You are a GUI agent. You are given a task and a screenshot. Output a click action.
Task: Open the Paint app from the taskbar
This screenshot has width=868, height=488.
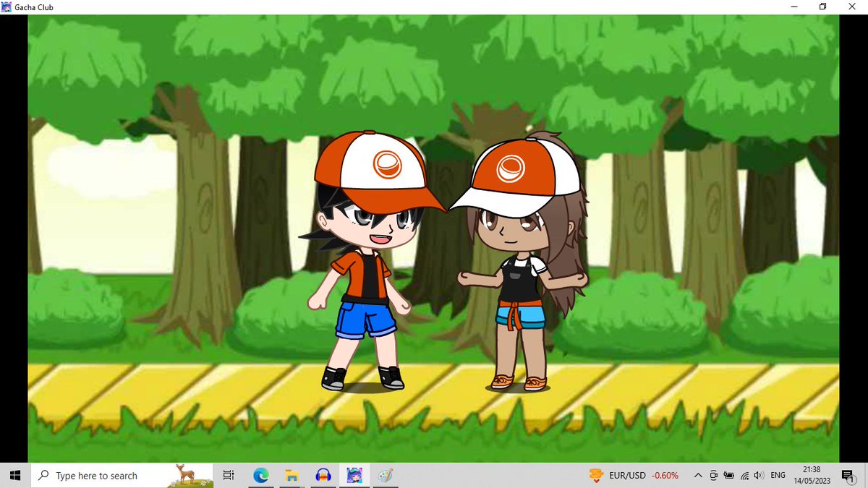coord(386,475)
